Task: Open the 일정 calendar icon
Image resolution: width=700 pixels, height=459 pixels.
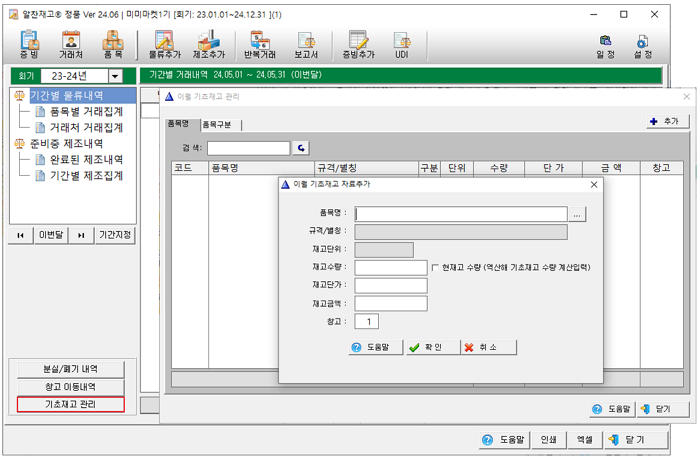Action: (605, 47)
